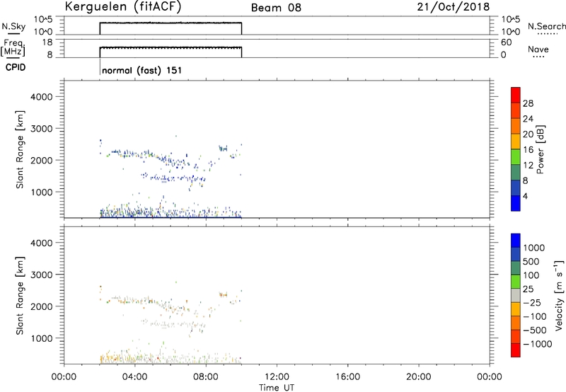The height and width of the screenshot is (392, 566).
Task: Pick the yellow -100 to -25 velocity segment
Action: point(516,309)
